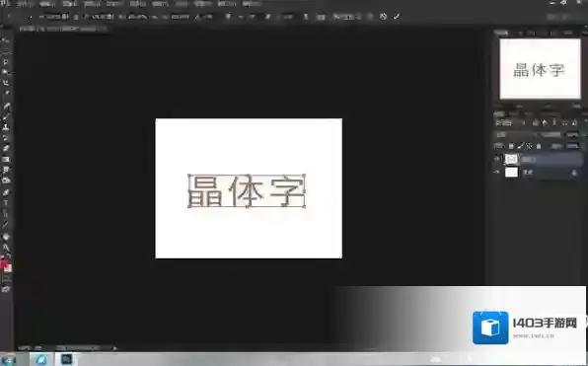588x366 pixels.
Task: Select the Hand tool
Action: (x=6, y=237)
